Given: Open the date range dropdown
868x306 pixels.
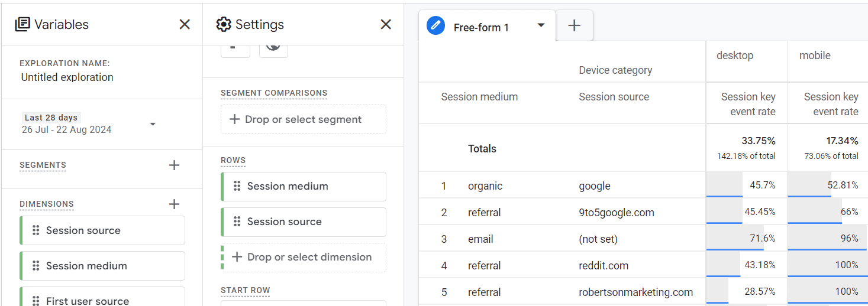Looking at the screenshot, I should click(153, 124).
